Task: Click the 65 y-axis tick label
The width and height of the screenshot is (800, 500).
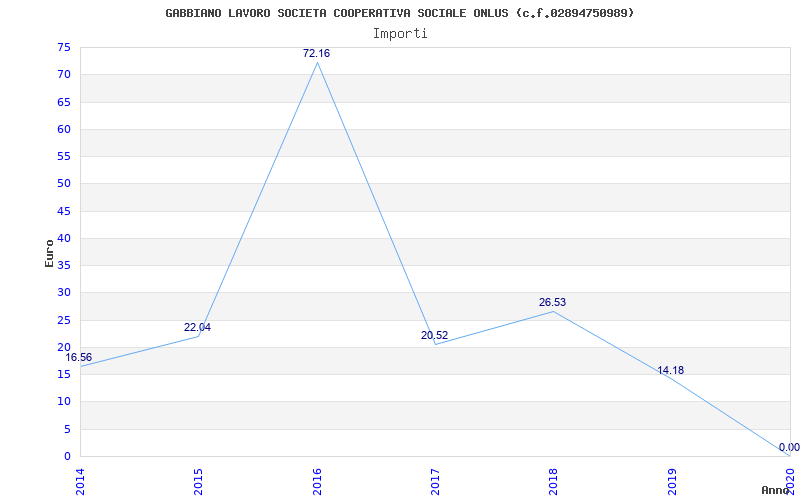Action: pos(64,102)
